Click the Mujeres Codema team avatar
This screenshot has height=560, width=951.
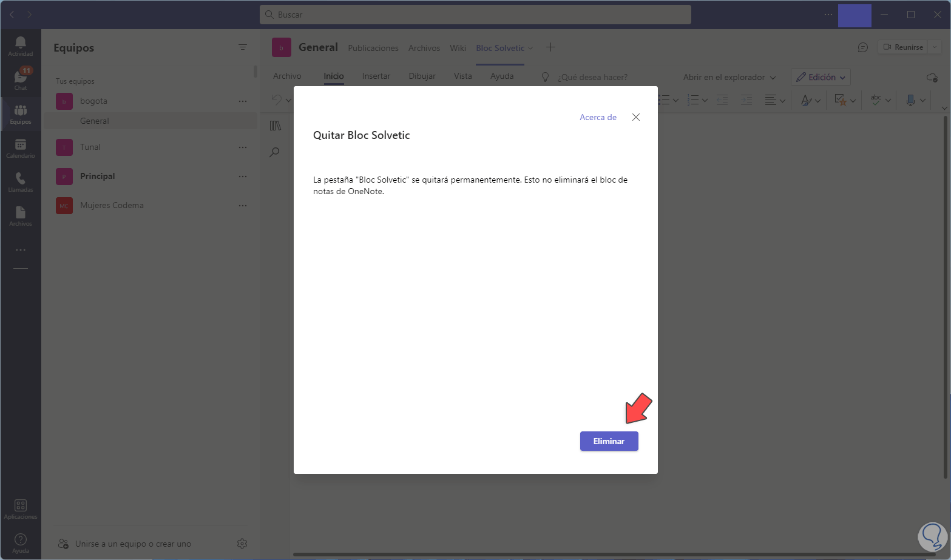64,206
